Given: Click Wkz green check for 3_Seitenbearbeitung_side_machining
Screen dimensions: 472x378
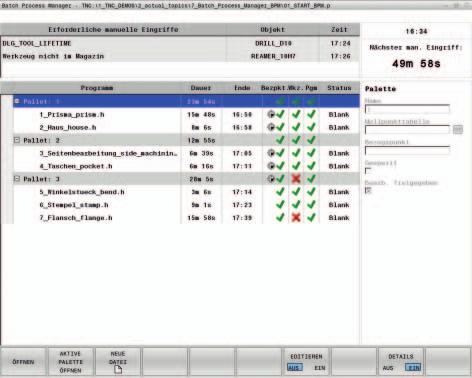Looking at the screenshot, I should coord(296,153).
